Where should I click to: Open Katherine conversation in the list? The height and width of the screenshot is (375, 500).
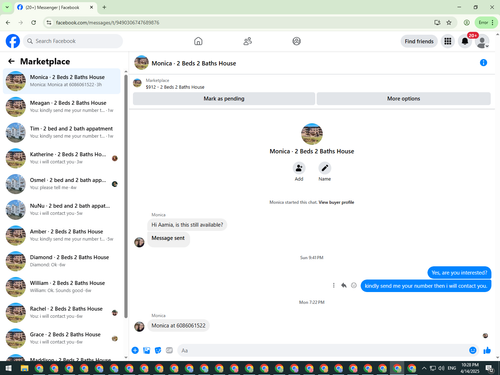pyautogui.click(x=62, y=158)
